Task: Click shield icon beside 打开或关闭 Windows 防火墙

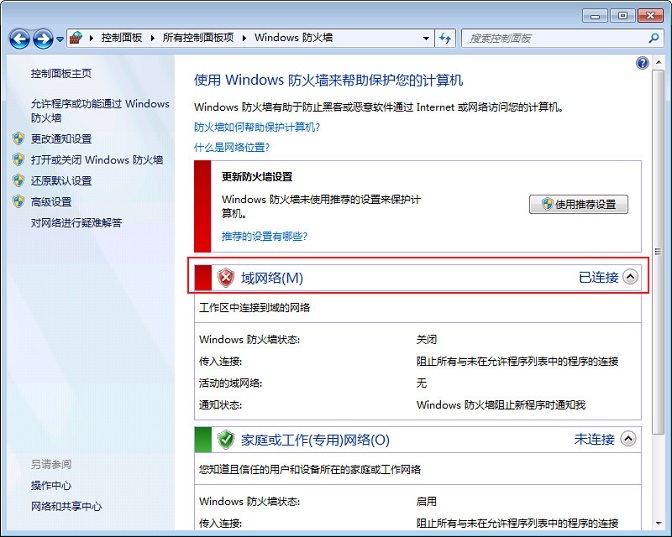Action: pos(18,159)
